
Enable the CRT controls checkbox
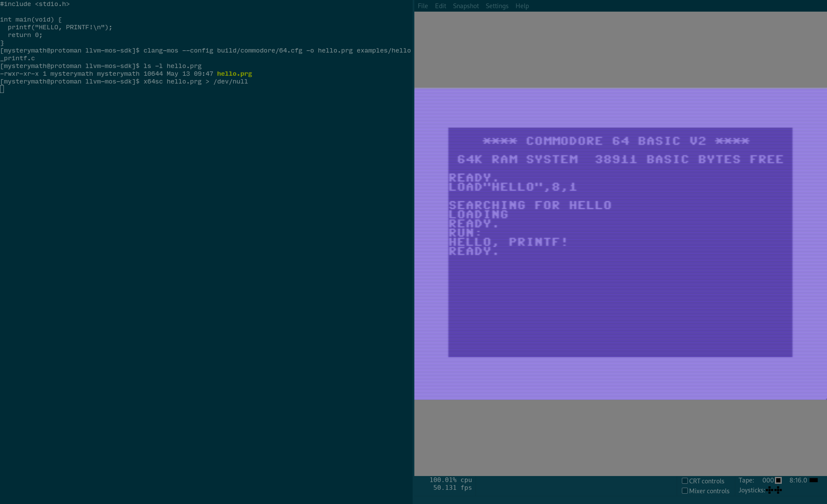(x=685, y=481)
